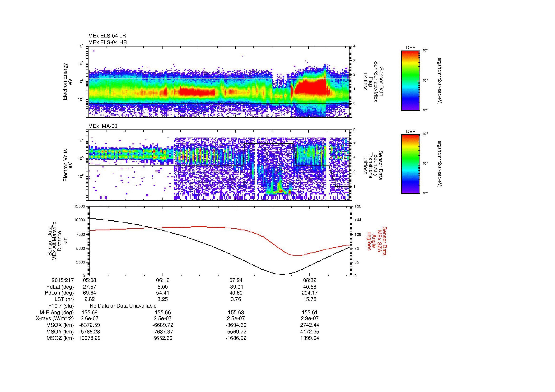
Task: Click the MSOX value '-6372.59'
Action: 89,325
